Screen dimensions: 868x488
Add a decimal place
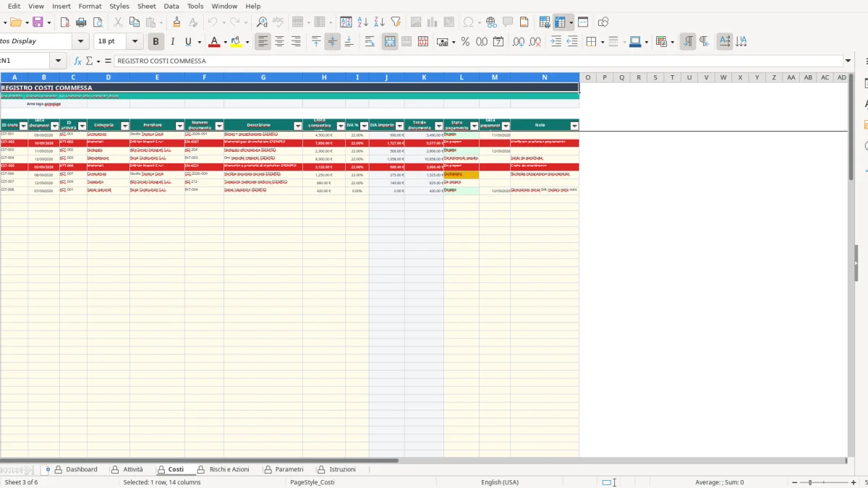click(x=518, y=42)
